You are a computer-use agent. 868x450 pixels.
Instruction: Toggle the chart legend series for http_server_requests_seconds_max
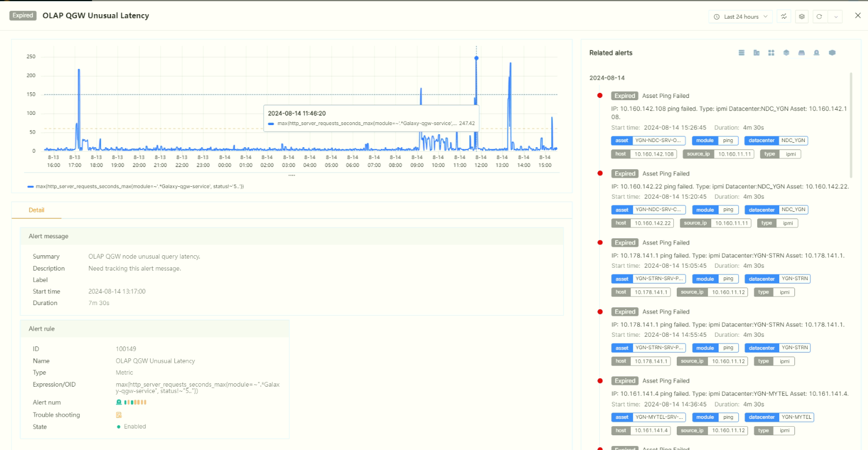136,186
